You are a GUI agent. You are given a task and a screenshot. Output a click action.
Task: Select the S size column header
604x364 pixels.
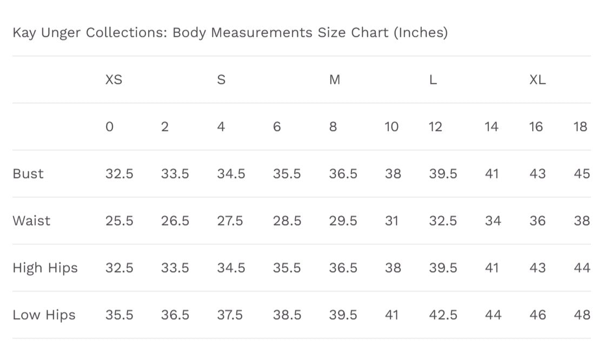point(221,80)
